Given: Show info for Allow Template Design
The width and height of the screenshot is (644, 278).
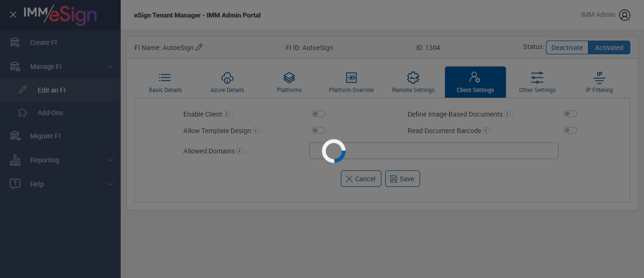Looking at the screenshot, I should 256,130.
